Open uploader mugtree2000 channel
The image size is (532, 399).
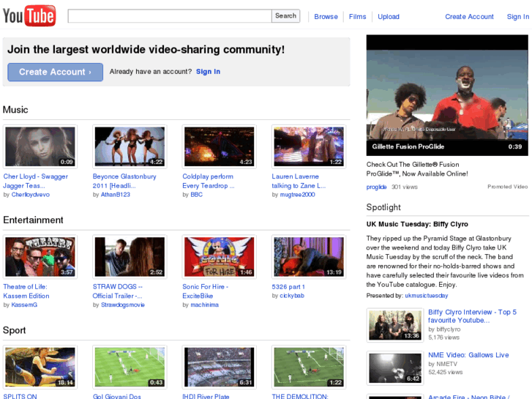coord(297,195)
